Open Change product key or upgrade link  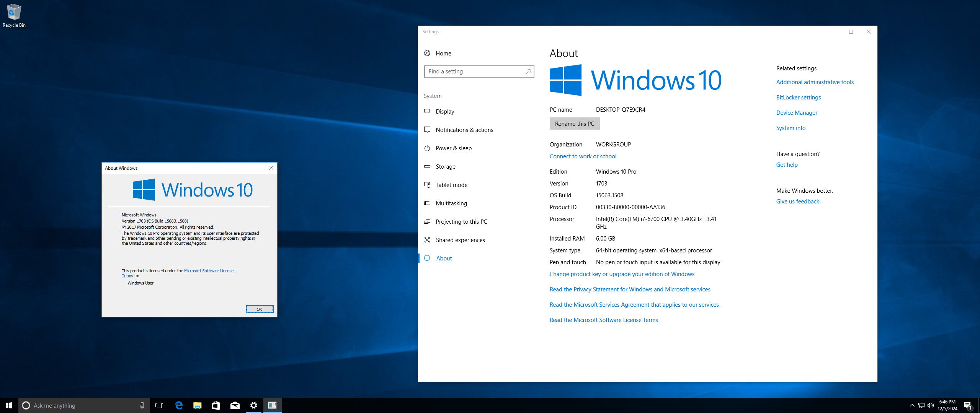(x=622, y=274)
